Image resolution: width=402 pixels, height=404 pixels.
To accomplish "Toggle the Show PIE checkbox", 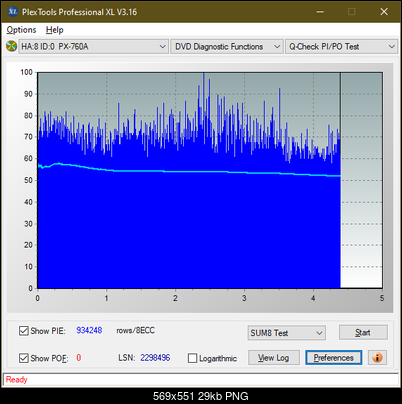I will click(x=24, y=331).
